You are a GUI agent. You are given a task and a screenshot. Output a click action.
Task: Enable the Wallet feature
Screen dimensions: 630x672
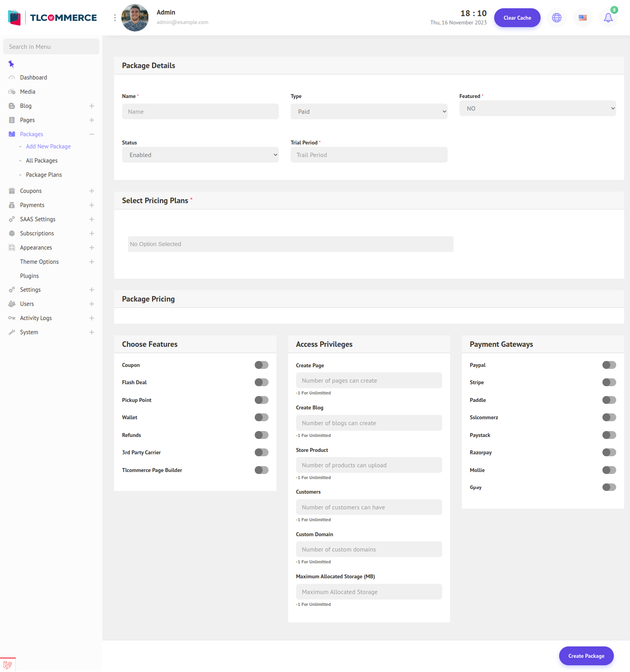[261, 417]
